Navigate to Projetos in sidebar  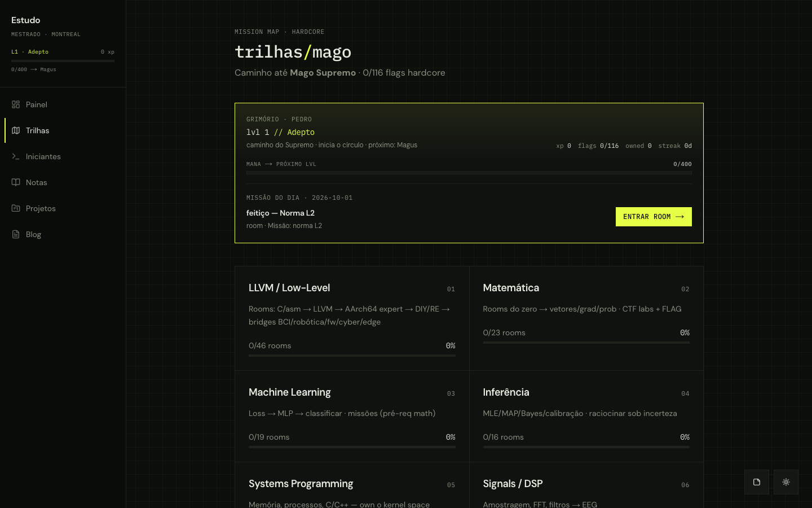[x=63, y=208]
